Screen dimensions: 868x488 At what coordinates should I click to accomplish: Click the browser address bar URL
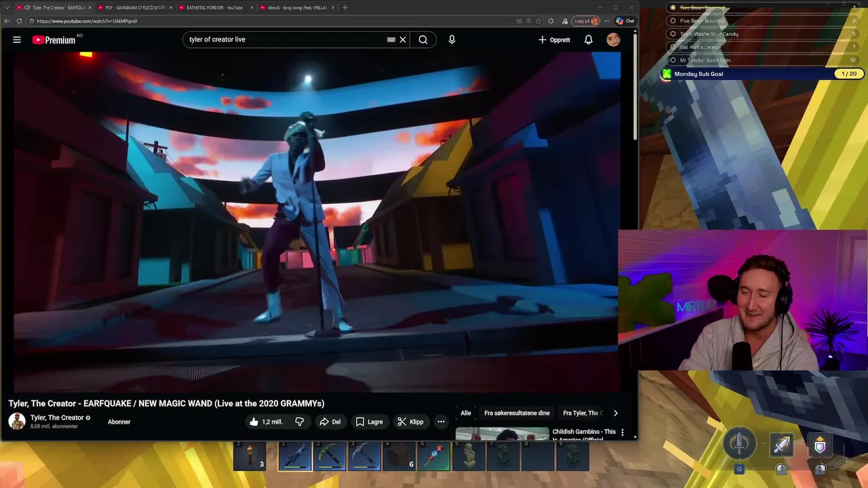(x=87, y=21)
